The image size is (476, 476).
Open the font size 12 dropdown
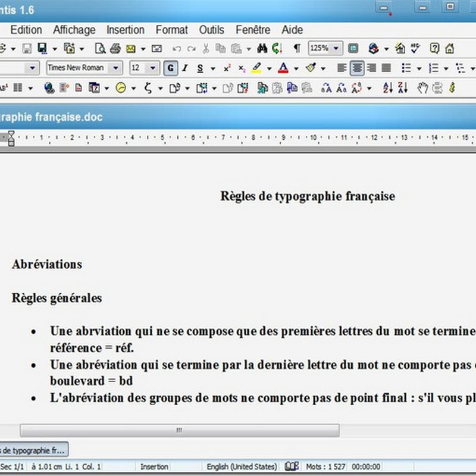pos(153,68)
